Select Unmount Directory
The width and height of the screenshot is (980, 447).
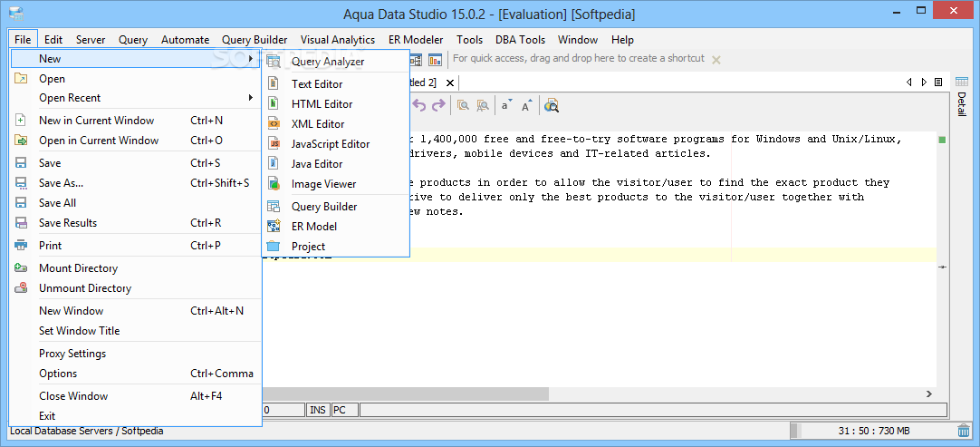tap(135, 288)
